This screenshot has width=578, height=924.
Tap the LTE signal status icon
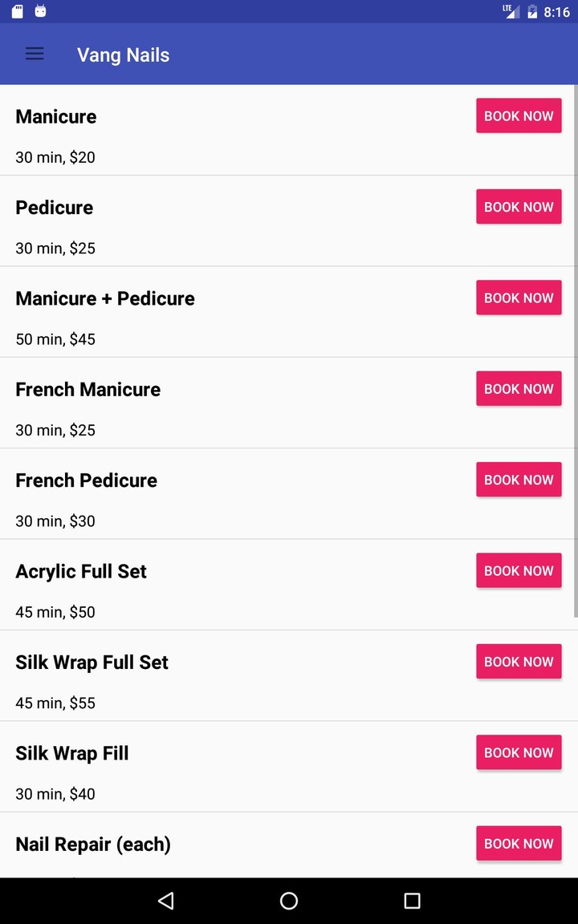pos(511,11)
